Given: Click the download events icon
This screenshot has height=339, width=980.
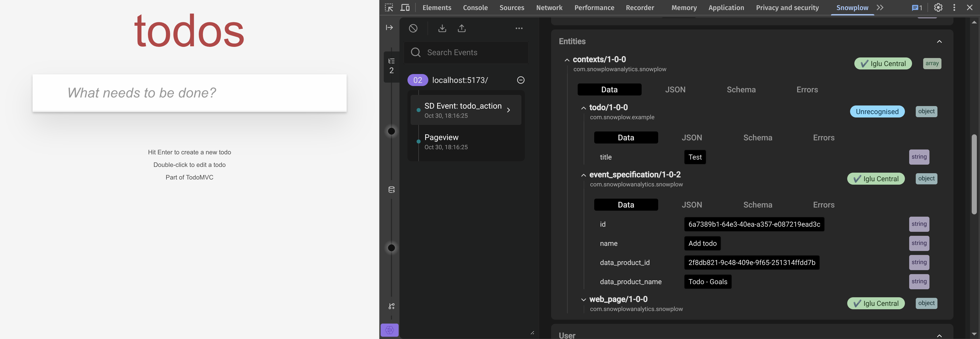Looking at the screenshot, I should click(x=442, y=28).
